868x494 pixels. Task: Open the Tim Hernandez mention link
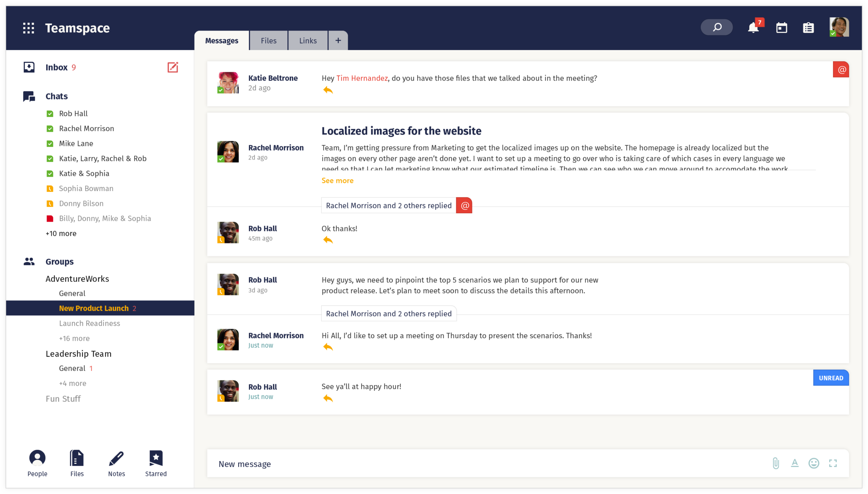coord(362,78)
